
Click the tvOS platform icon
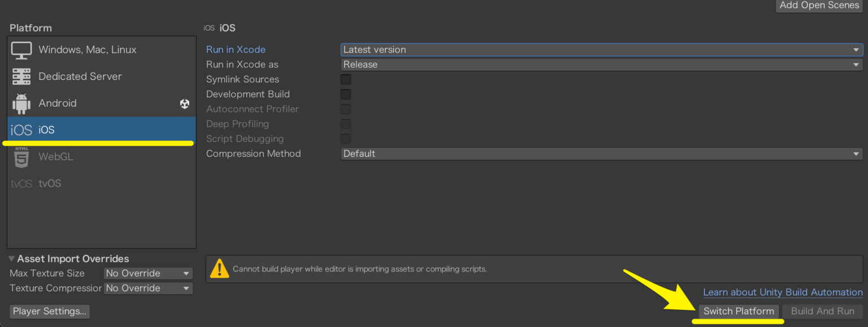[x=21, y=184]
